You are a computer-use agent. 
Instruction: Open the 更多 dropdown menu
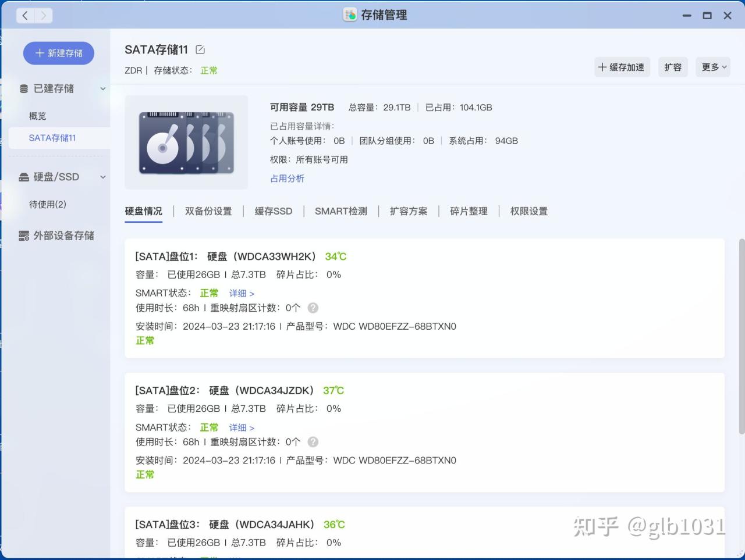coord(712,67)
